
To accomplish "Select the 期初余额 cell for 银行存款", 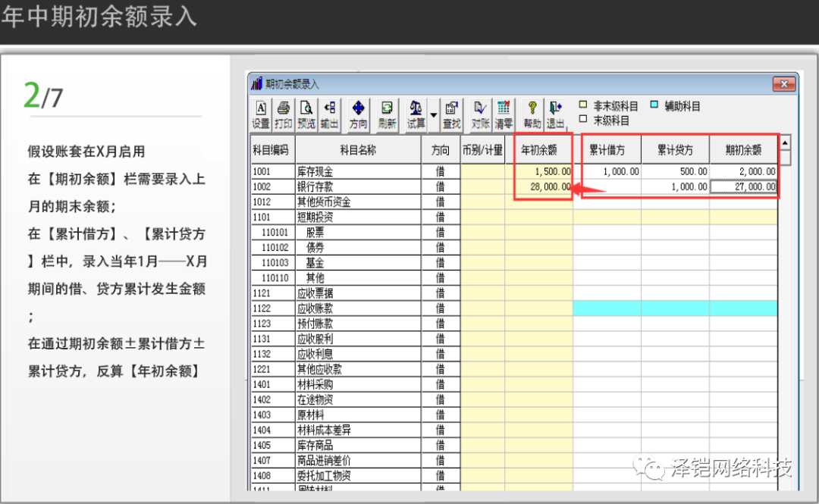I will pos(743,187).
